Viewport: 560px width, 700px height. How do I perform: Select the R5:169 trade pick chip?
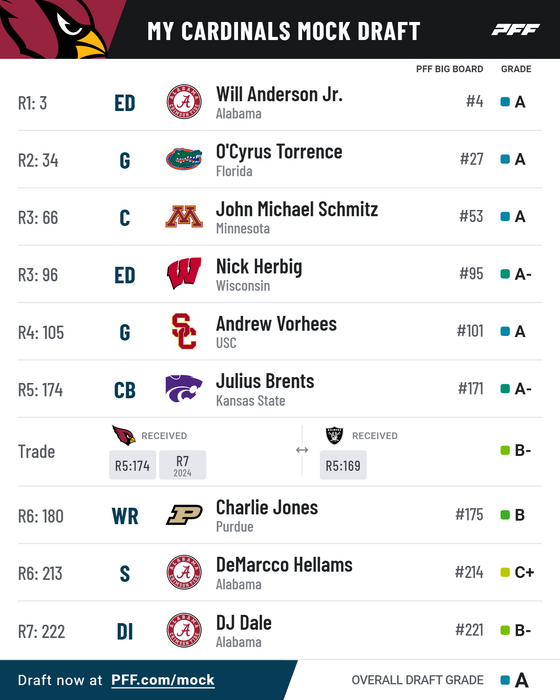pos(343,465)
